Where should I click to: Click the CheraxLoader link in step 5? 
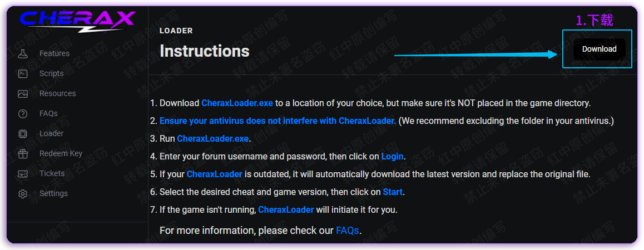[214, 174]
